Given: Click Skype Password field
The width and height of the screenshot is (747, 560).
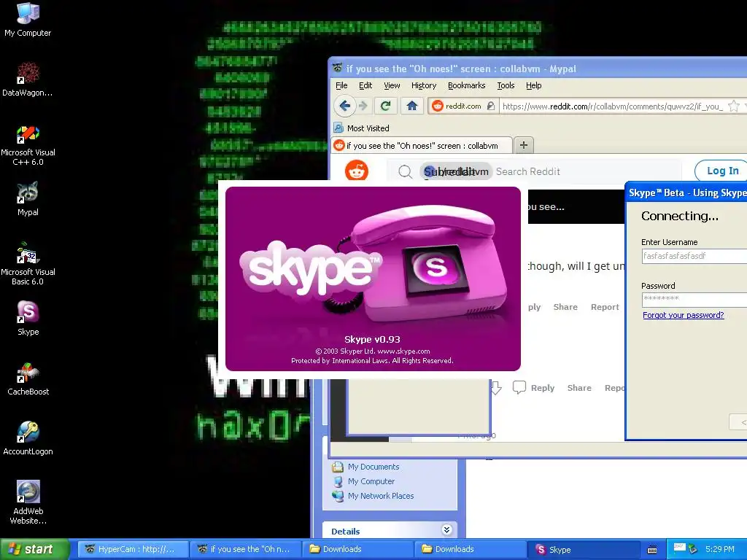Looking at the screenshot, I should pos(694,300).
